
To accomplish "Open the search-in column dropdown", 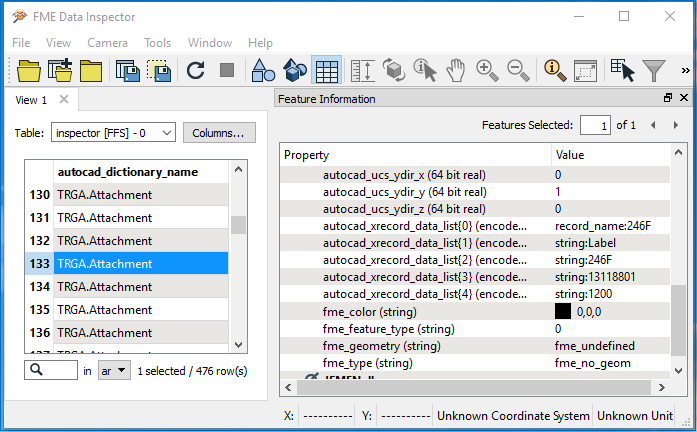I will coord(114,370).
